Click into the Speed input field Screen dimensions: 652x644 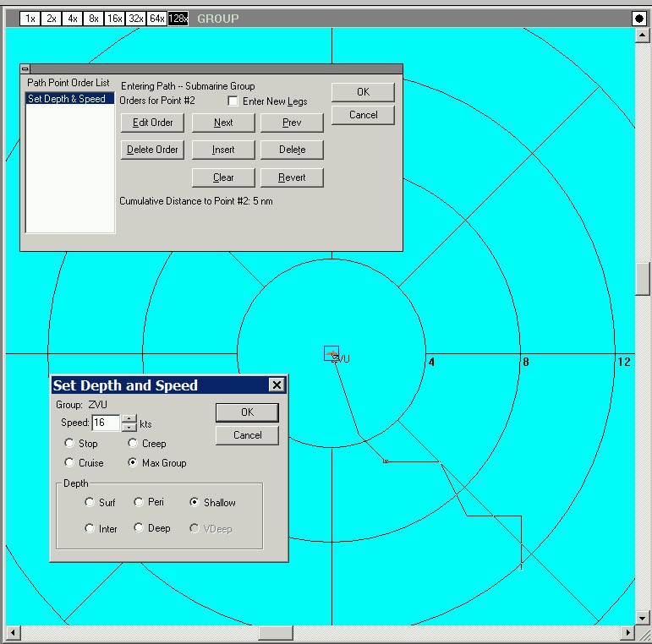coord(106,423)
